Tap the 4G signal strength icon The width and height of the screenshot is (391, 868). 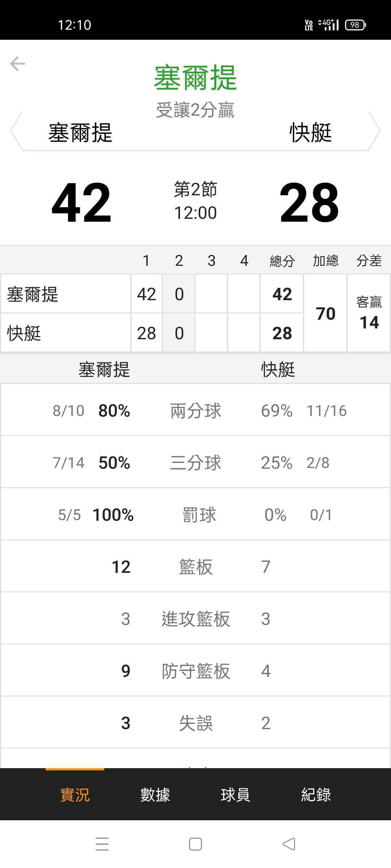(x=329, y=25)
